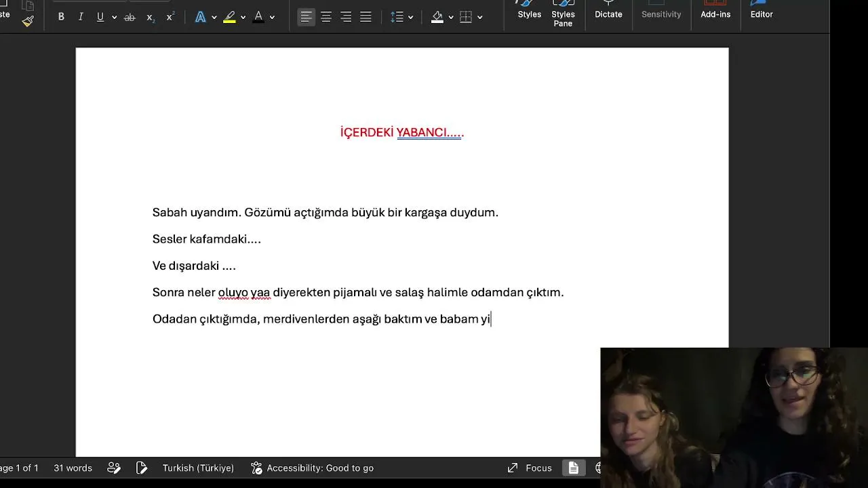Viewport: 868px width, 488px height.
Task: Click the Copy icon in clipboard group
Action: 28,5
